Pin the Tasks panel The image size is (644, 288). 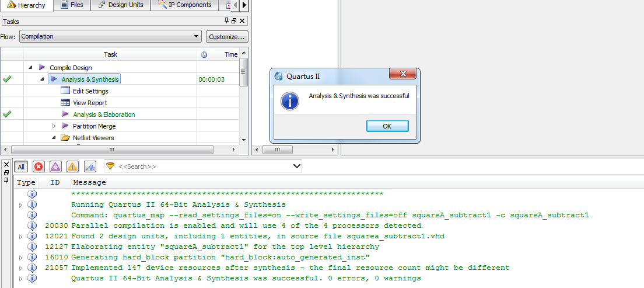(227, 21)
